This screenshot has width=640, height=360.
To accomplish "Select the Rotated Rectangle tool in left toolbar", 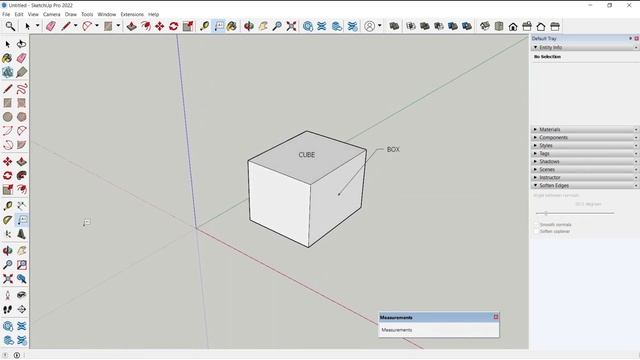I will [x=22, y=103].
